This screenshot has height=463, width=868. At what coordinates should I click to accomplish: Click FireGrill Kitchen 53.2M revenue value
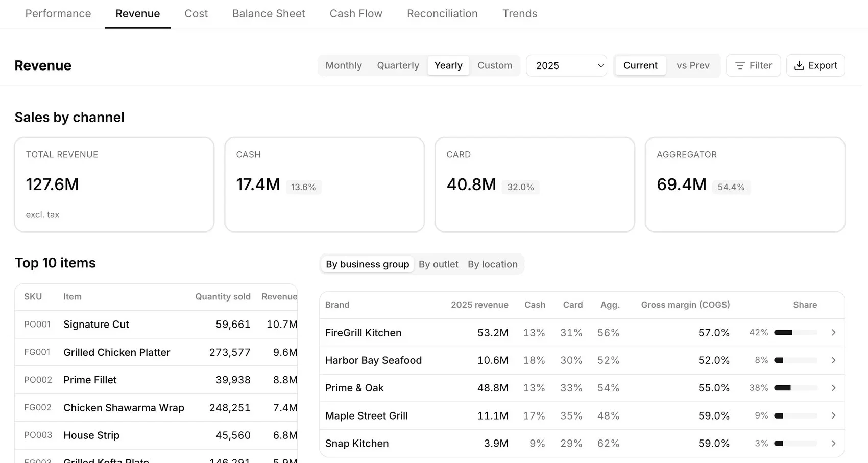[x=493, y=333]
